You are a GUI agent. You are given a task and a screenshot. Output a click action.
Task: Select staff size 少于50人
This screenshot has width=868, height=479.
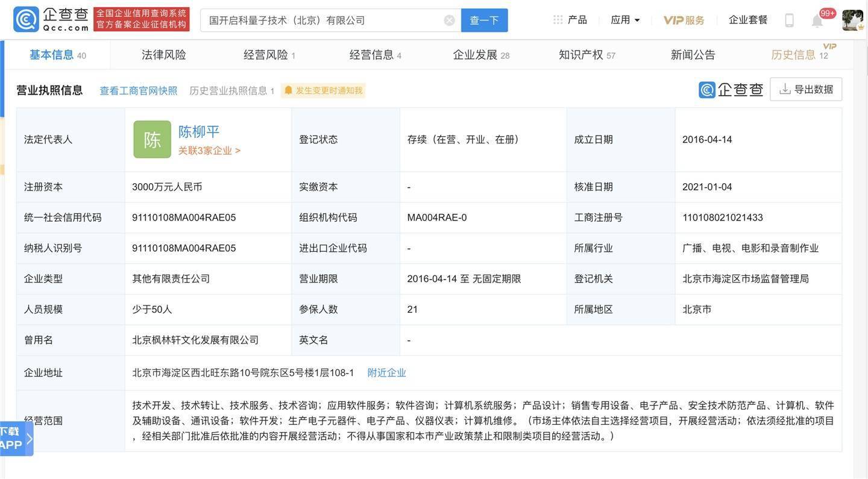tap(152, 309)
